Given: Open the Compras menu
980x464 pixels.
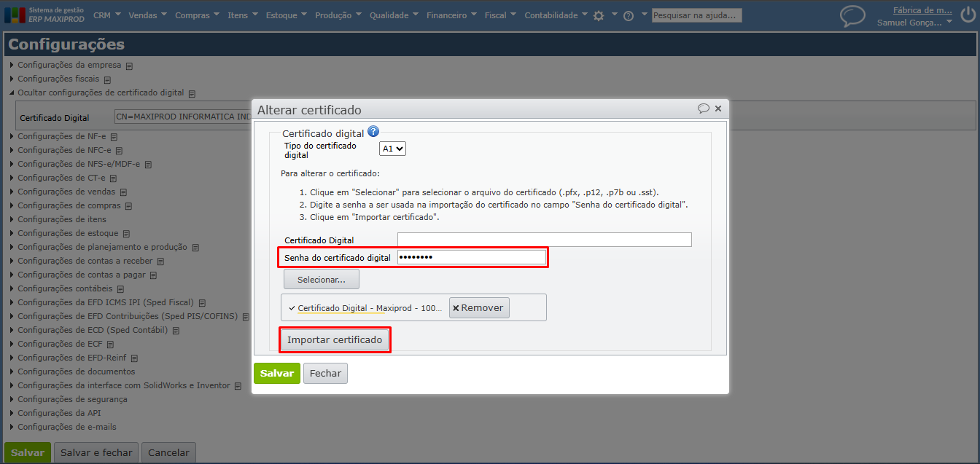Looking at the screenshot, I should tap(197, 15).
